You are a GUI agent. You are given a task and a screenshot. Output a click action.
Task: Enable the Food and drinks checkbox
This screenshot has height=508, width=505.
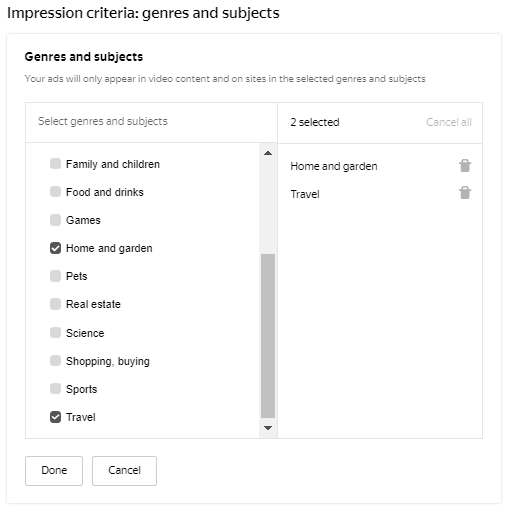55,192
